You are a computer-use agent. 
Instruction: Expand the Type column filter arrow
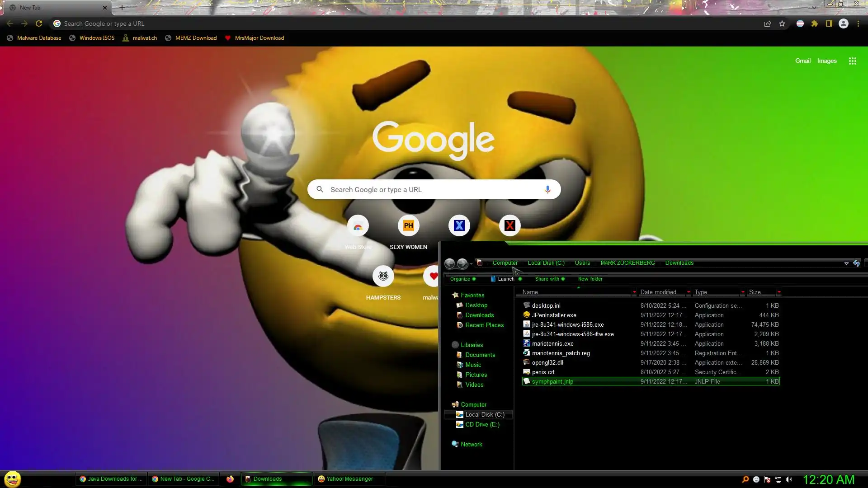tap(743, 292)
